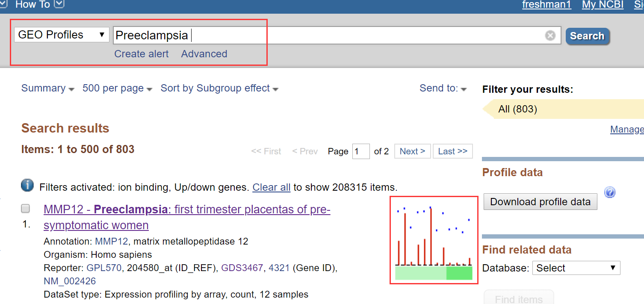Open the help icon beside Download profile data

point(610,192)
